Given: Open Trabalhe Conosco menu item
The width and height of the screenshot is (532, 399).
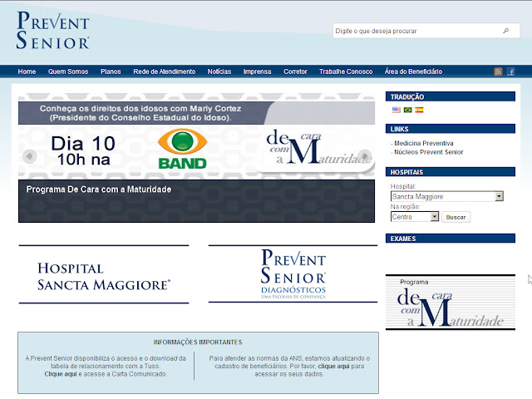Looking at the screenshot, I should click(346, 71).
